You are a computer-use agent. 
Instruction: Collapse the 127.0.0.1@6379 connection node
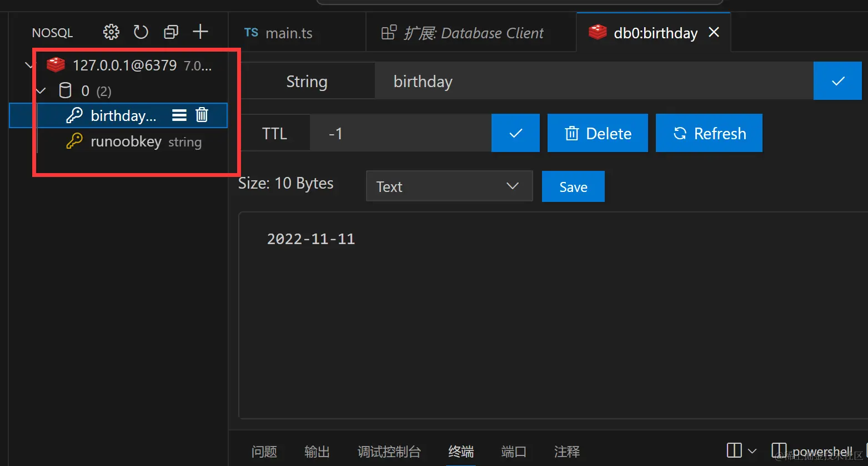pyautogui.click(x=29, y=65)
